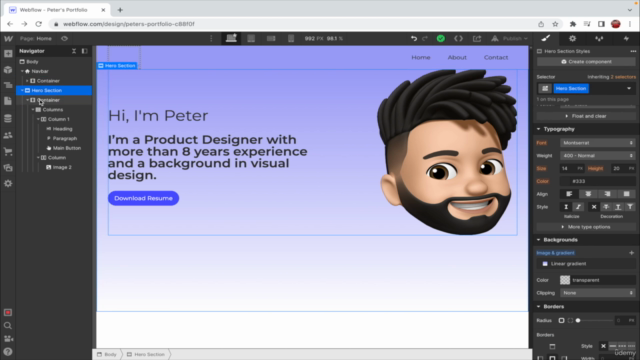Screen dimensions: 640x360
Task: Open the Font dropdown Montserrat
Action: [598, 143]
